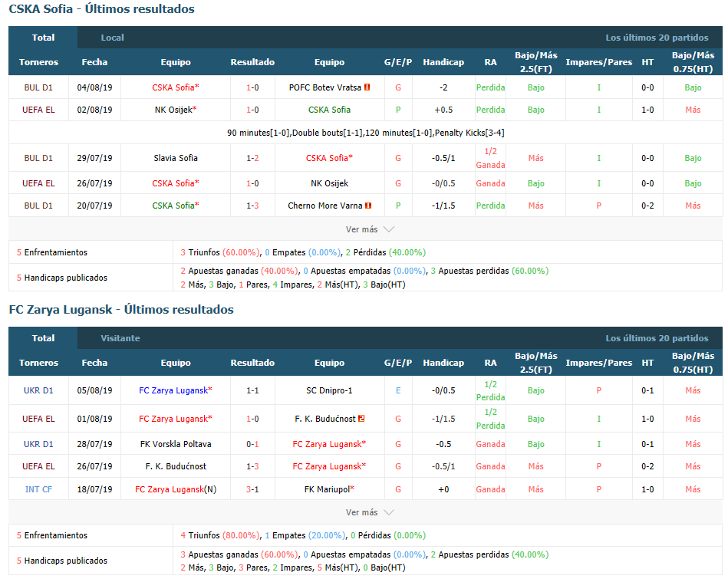The width and height of the screenshot is (728, 579).
Task: Open CSKA Sofia link in the 04/08/19 row
Action: [176, 87]
